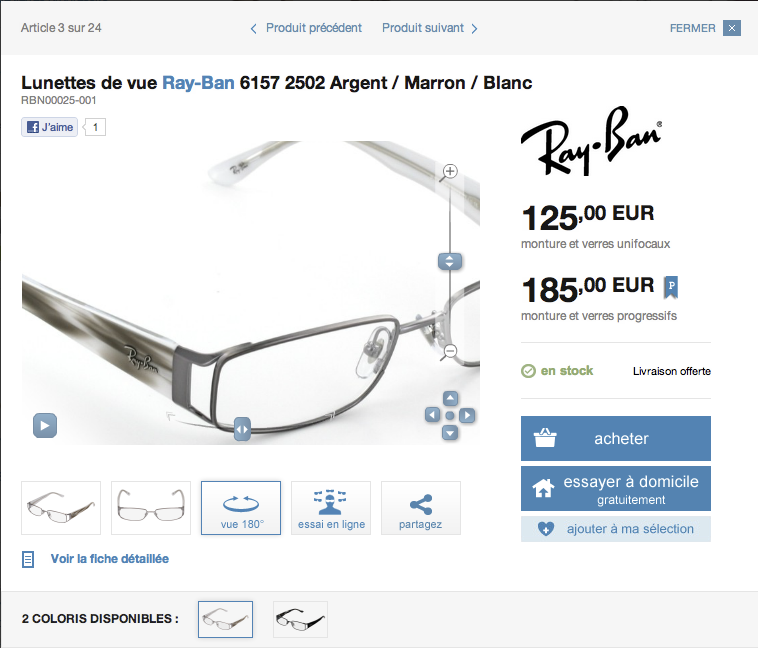Open the essai en ligne tab
Screen dimensions: 758x648
(331, 508)
